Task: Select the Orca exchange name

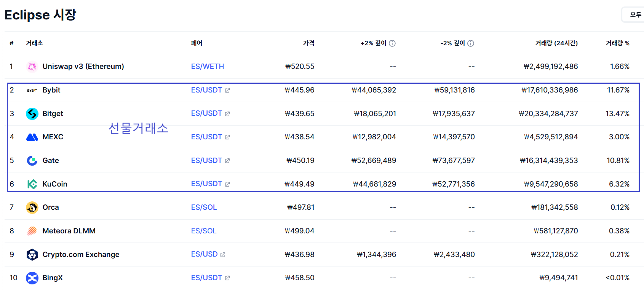Action: pos(51,207)
